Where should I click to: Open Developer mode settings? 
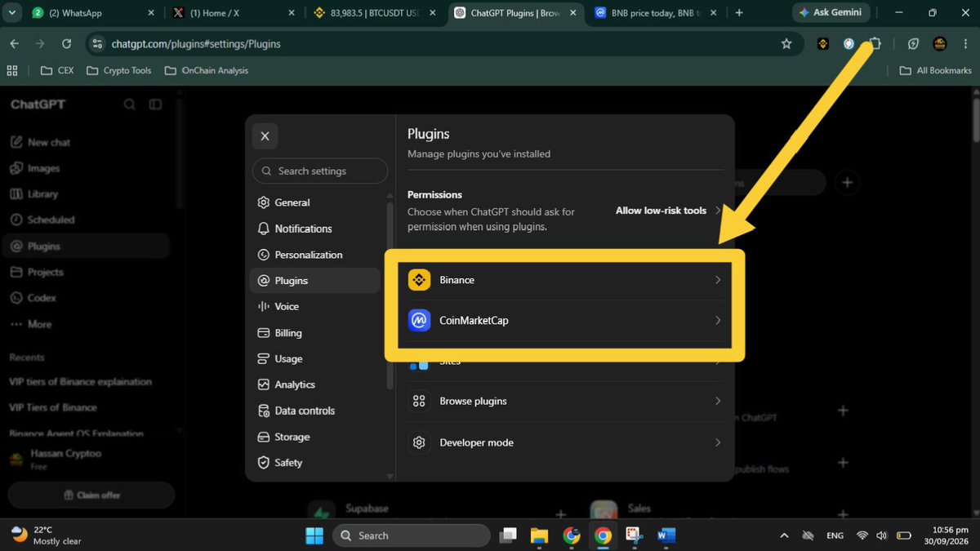[565, 442]
